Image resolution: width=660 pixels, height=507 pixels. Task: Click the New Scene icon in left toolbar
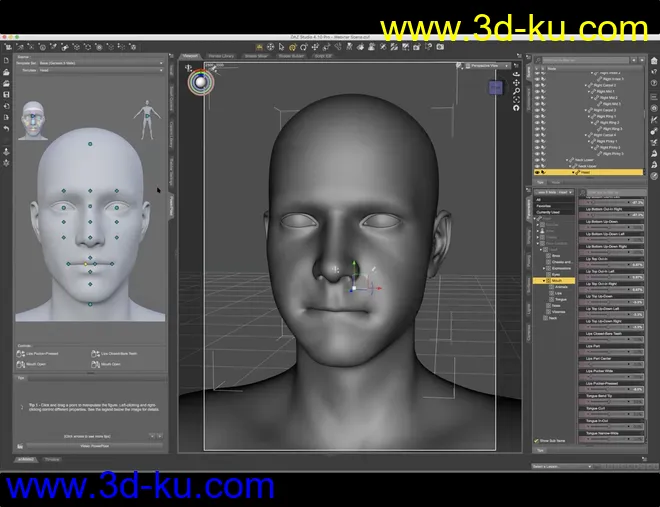click(7, 59)
